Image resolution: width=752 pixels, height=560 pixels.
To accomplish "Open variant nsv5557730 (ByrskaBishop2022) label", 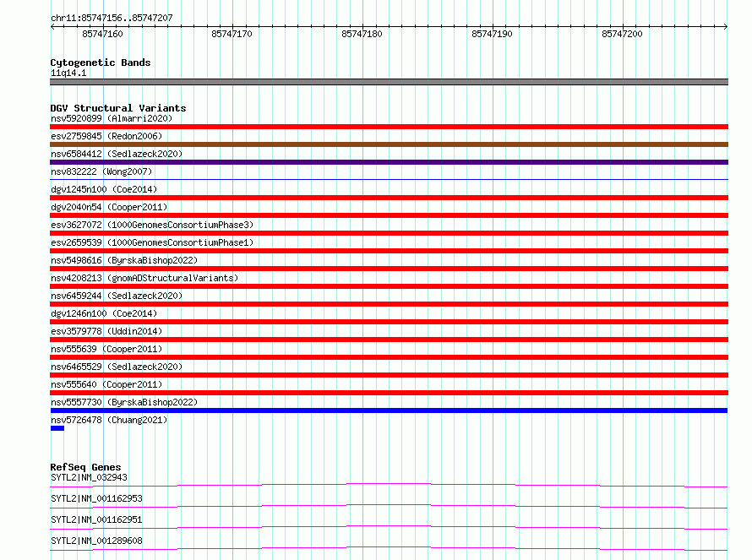I will click(124, 402).
